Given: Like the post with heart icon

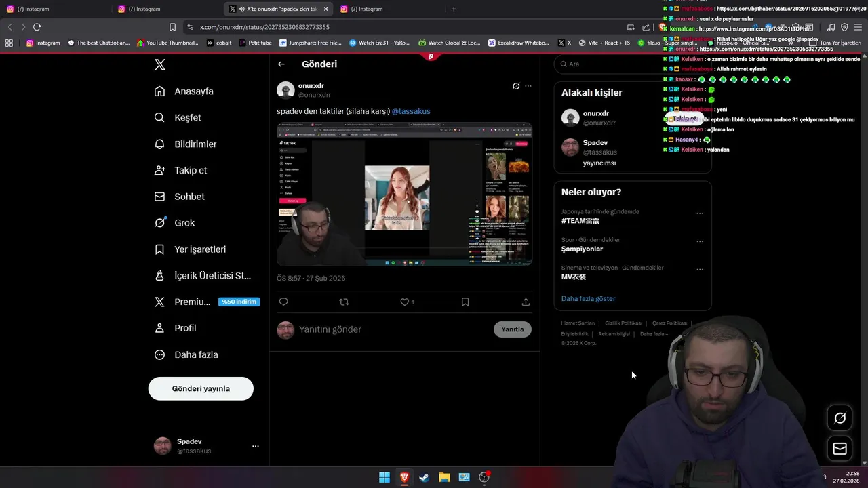Looking at the screenshot, I should [405, 302].
